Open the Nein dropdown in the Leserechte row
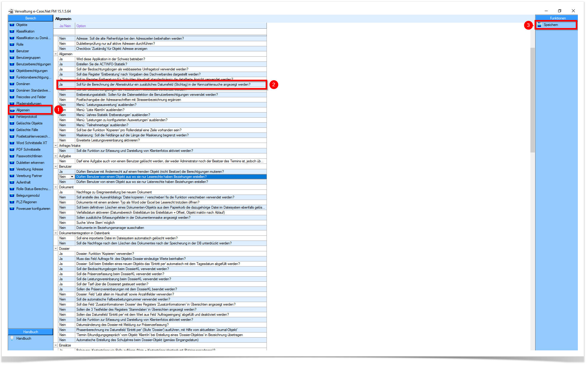This screenshot has height=365, width=588. (x=72, y=177)
